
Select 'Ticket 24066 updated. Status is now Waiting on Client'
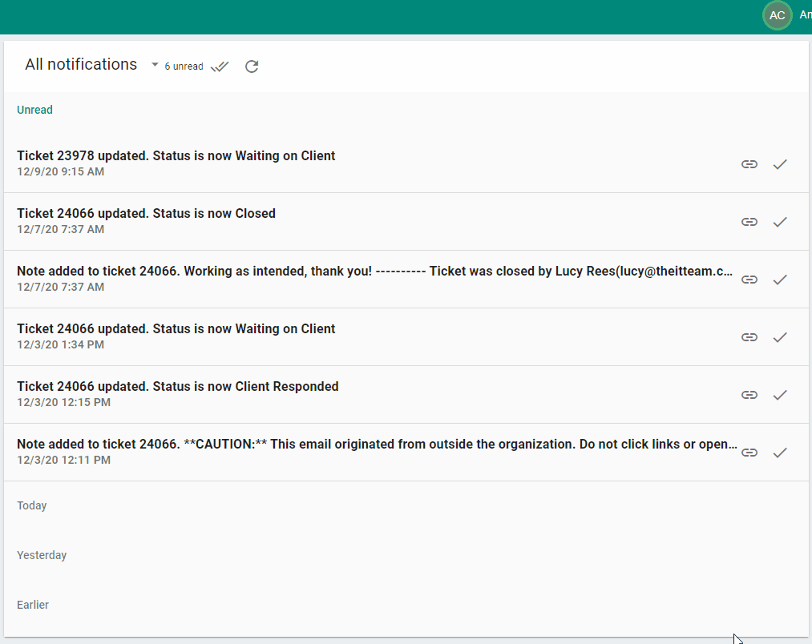click(x=406, y=337)
